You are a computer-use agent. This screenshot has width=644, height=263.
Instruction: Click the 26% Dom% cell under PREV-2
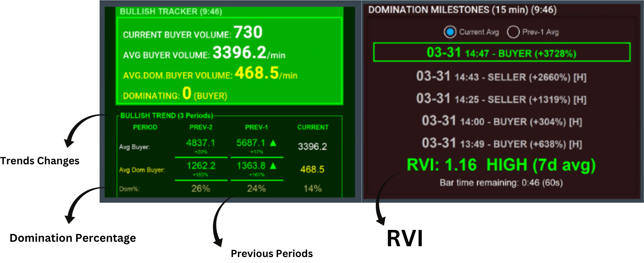click(x=201, y=188)
